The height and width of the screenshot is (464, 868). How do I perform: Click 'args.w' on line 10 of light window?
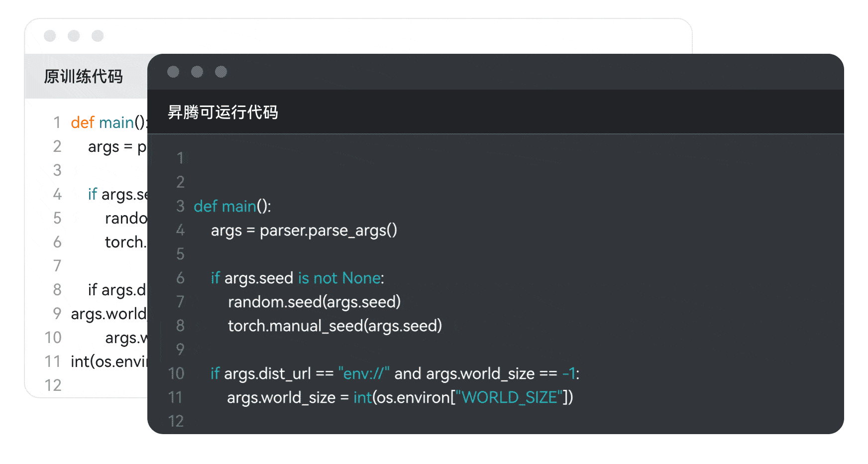(126, 338)
